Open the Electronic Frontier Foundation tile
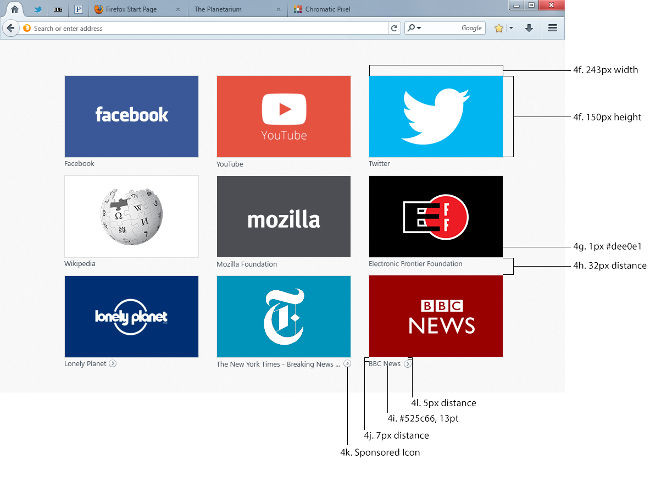650x480 pixels. pyautogui.click(x=436, y=216)
